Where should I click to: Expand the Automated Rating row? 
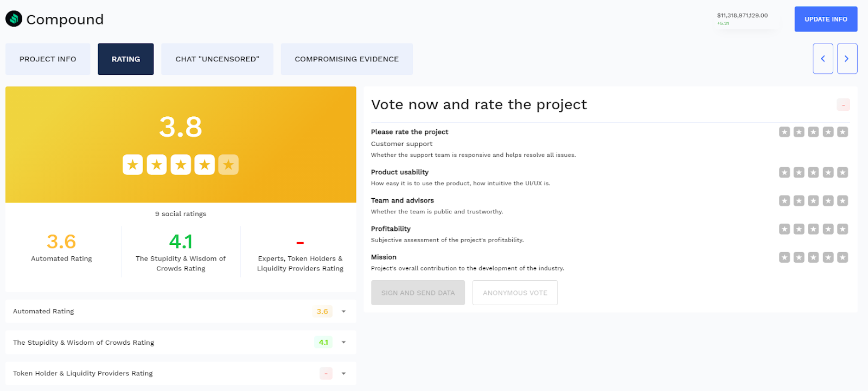(x=343, y=312)
